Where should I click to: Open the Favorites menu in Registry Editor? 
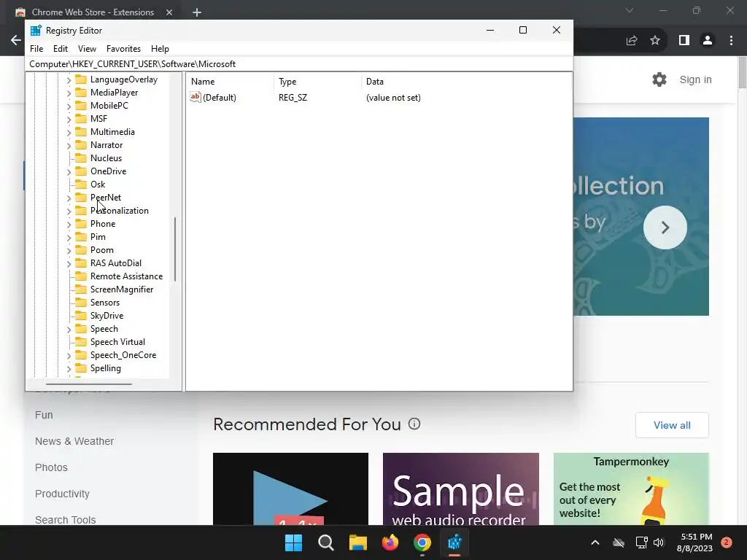pyautogui.click(x=123, y=49)
